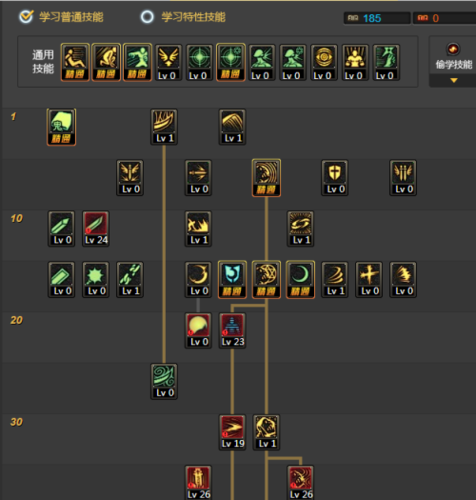The image size is (476, 500).
Task: Select the crescent moon mastered skill icon
Action: click(300, 280)
